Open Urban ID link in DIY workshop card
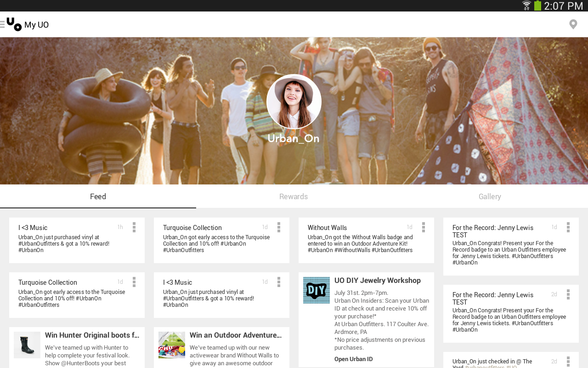 click(x=354, y=359)
